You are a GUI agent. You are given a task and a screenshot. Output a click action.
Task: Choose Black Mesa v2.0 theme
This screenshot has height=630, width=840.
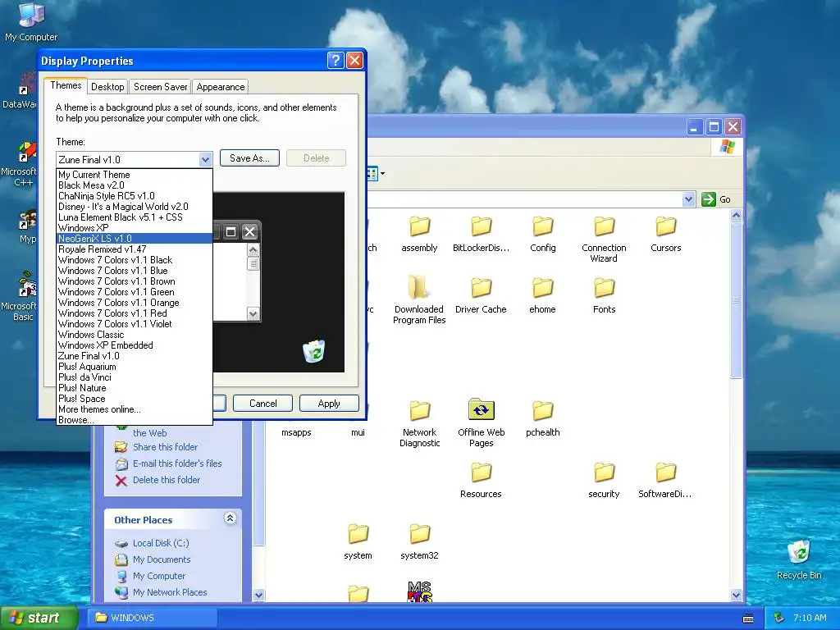[x=135, y=185]
